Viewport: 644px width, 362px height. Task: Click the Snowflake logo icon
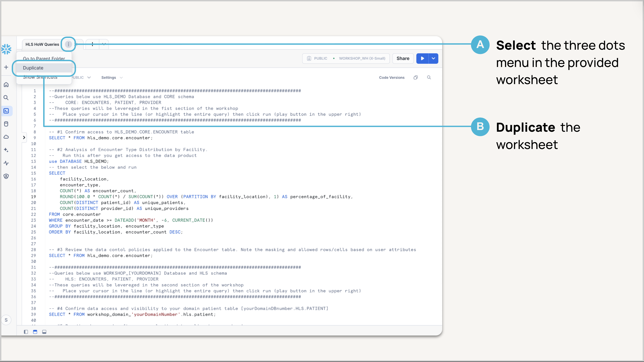point(6,49)
